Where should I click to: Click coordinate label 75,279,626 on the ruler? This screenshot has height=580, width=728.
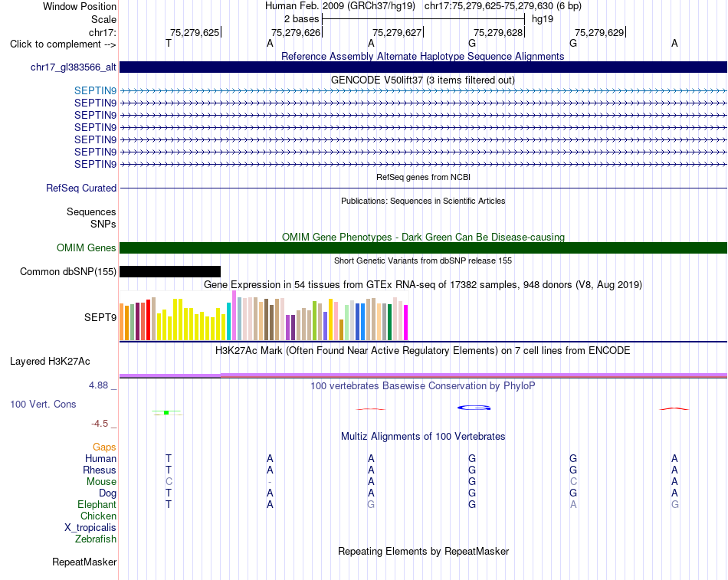[296, 32]
